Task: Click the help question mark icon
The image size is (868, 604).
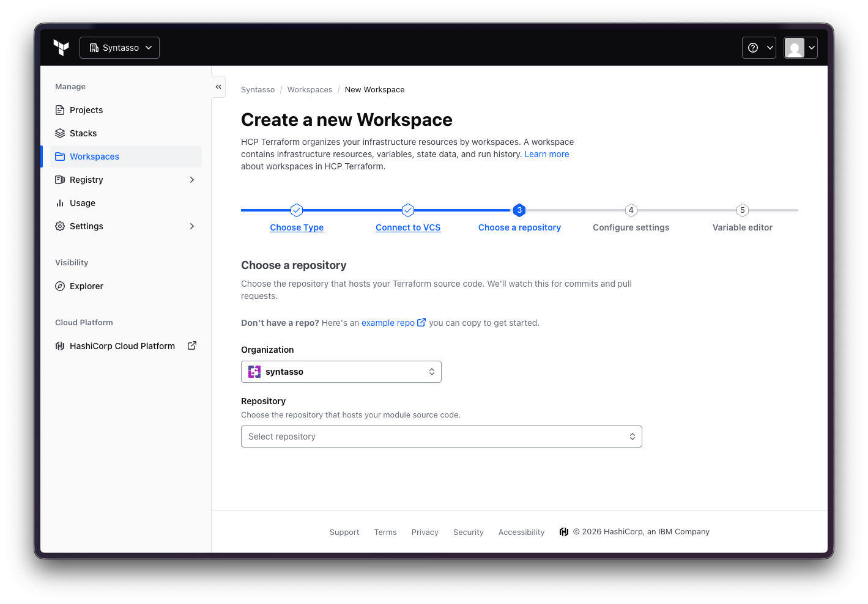Action: 754,47
